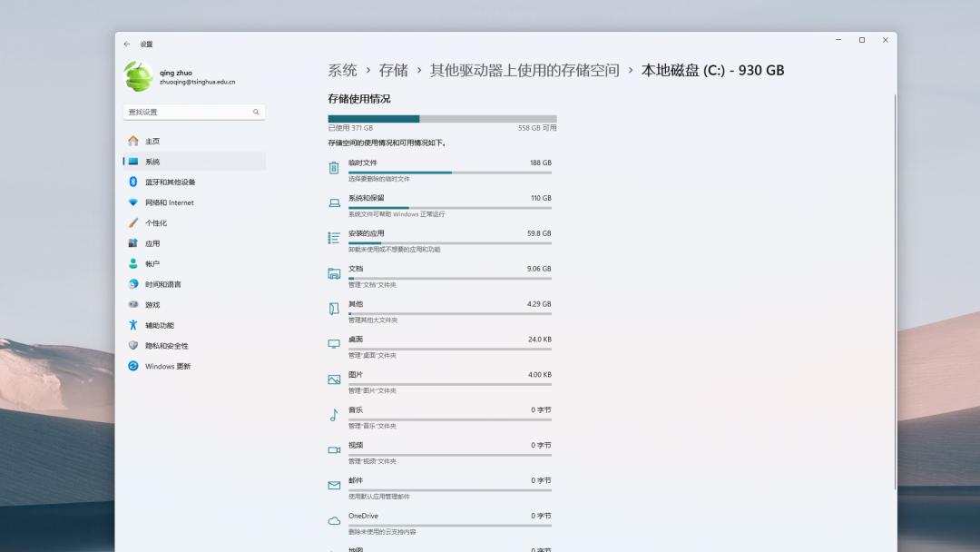The height and width of the screenshot is (552, 980).
Task: Click the 4.00 KB size value
Action: (x=539, y=374)
